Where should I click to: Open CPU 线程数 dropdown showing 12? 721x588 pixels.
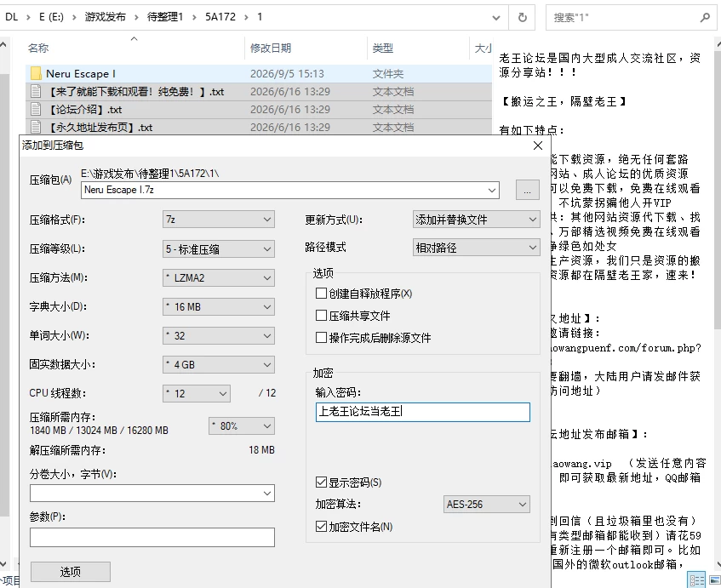197,393
